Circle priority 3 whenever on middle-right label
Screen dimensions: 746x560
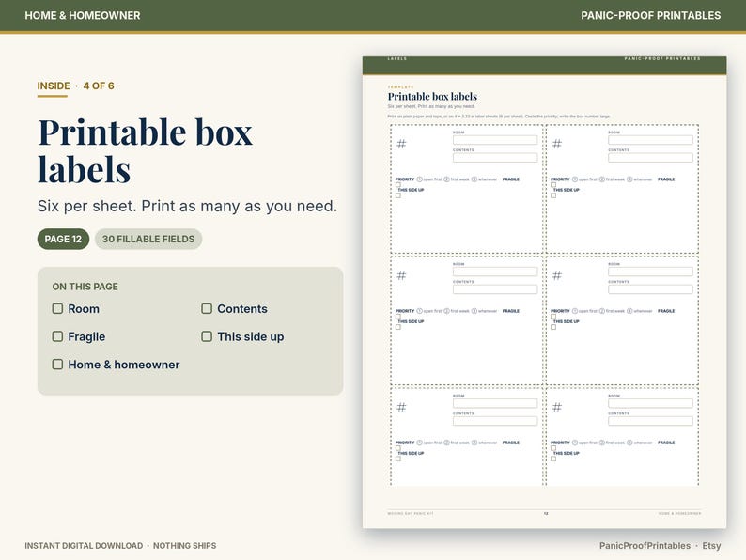coord(629,311)
